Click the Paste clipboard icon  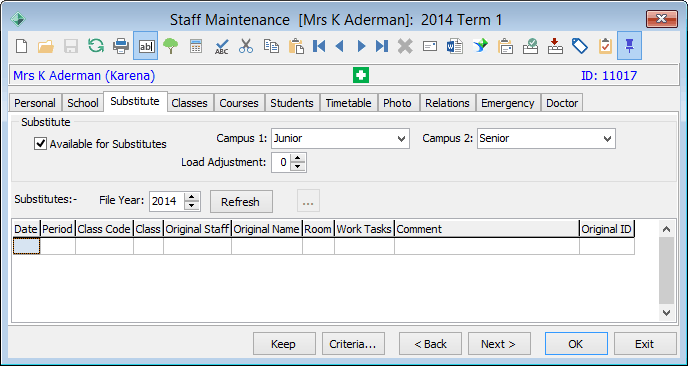pyautogui.click(x=297, y=46)
